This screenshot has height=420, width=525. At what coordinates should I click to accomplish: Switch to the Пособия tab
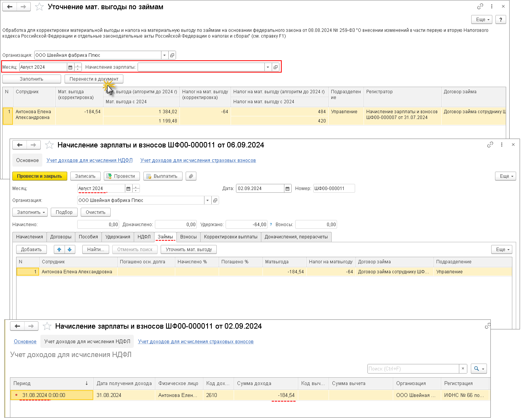[x=88, y=237]
